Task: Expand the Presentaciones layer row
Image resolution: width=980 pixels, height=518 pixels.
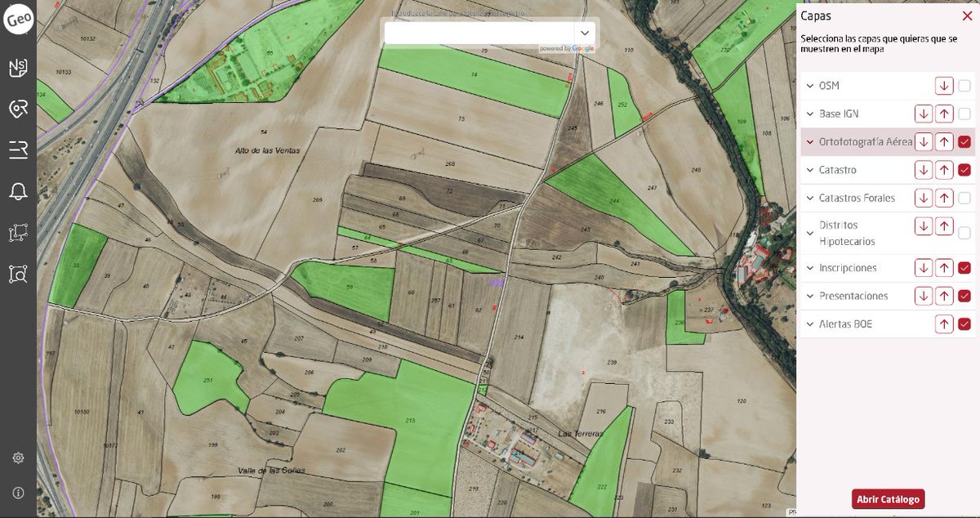Action: 810,296
